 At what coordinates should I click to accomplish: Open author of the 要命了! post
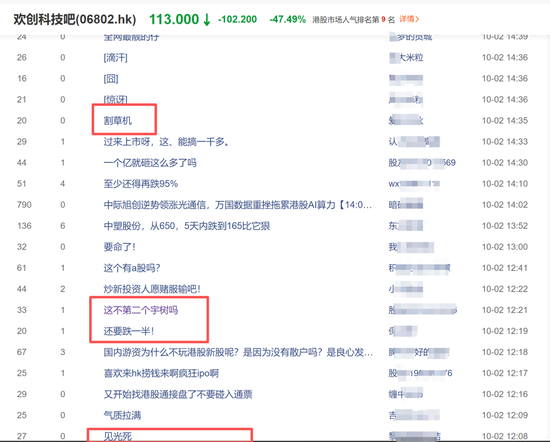pyautogui.click(x=411, y=247)
